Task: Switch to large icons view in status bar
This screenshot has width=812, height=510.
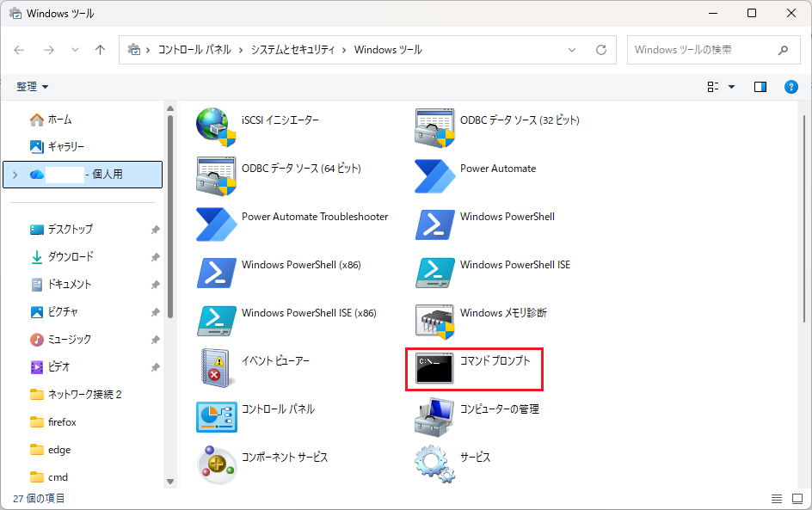Action: click(797, 499)
